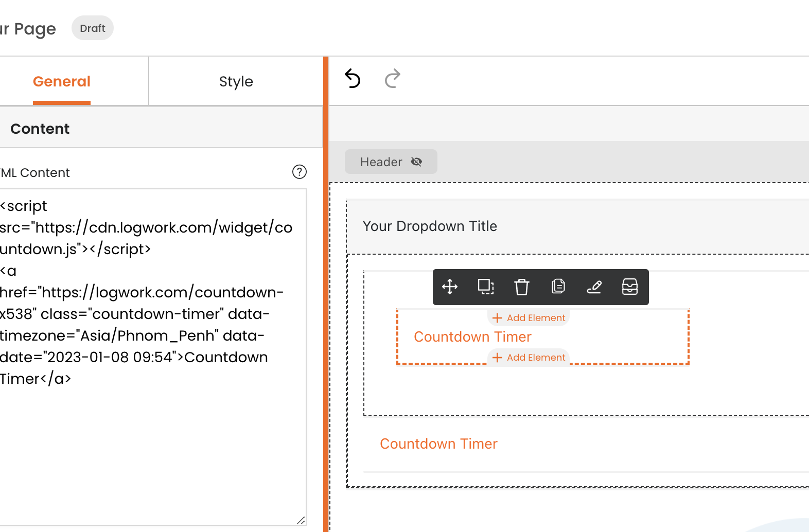Viewport: 809px width, 532px height.
Task: Click inside the HTML Content textarea
Action: click(x=153, y=357)
